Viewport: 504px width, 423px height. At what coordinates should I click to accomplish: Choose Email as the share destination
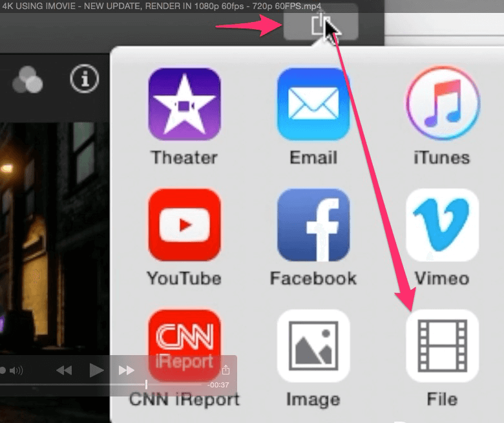(x=313, y=104)
